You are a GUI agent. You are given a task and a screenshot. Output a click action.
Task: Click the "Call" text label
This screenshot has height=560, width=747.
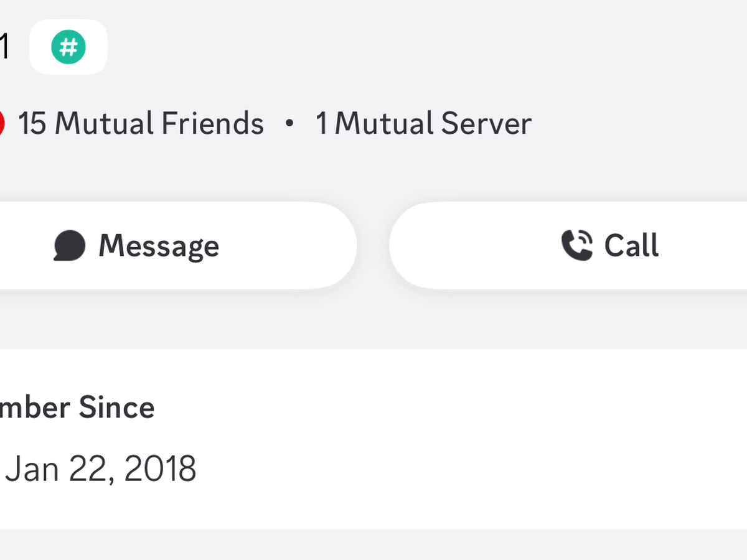(631, 245)
